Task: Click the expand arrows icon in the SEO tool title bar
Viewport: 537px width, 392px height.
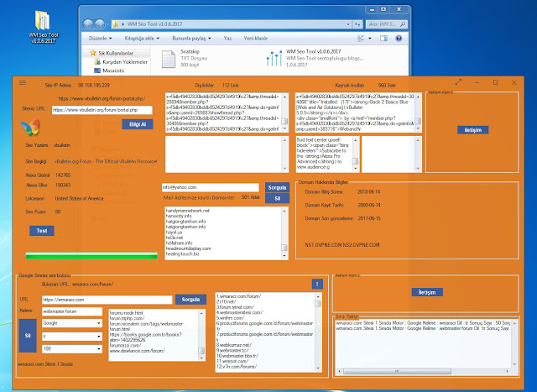Action: coord(458,82)
